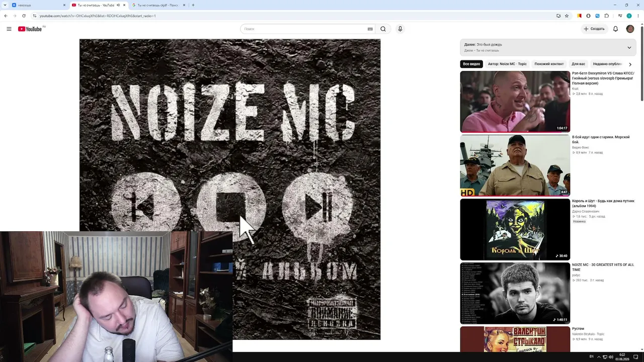The height and width of the screenshot is (362, 644).
Task: Click the Noize MC album video player
Action: point(230,190)
